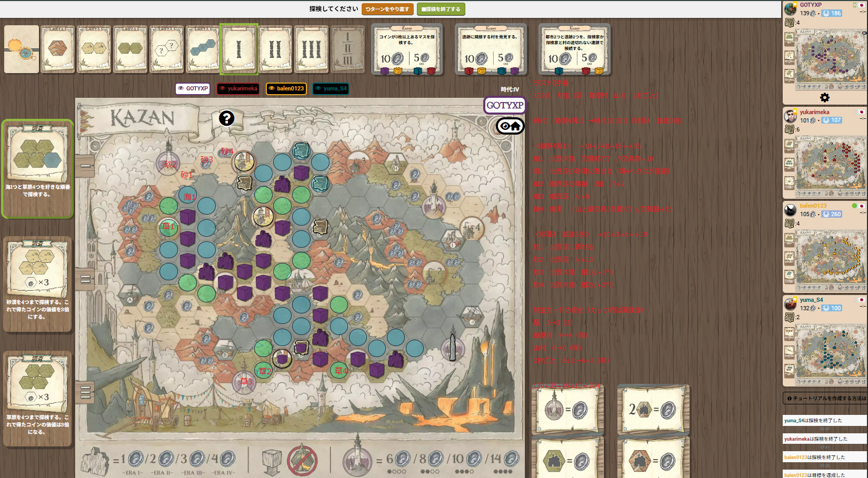Open yukarimeka player profile name link
868x478 pixels.
[x=814, y=112]
